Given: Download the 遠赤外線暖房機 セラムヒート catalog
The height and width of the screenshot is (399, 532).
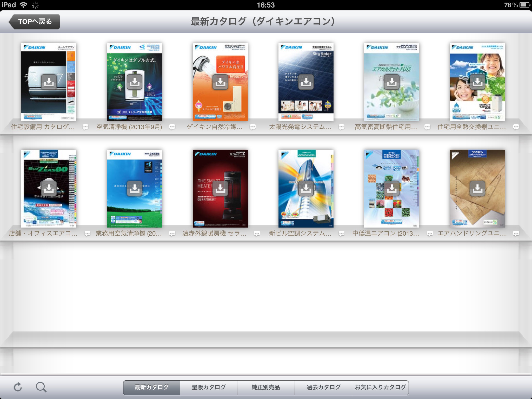Looking at the screenshot, I should point(220,189).
